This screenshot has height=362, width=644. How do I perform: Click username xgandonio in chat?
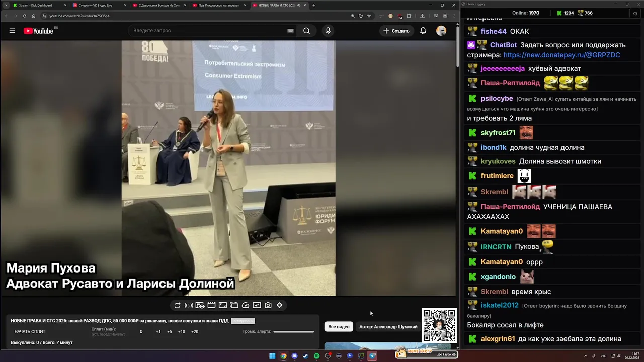(x=498, y=277)
